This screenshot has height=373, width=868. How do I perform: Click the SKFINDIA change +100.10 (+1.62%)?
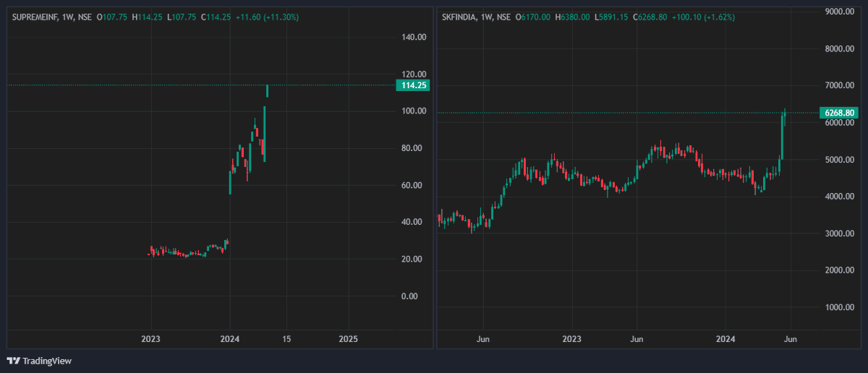(705, 17)
